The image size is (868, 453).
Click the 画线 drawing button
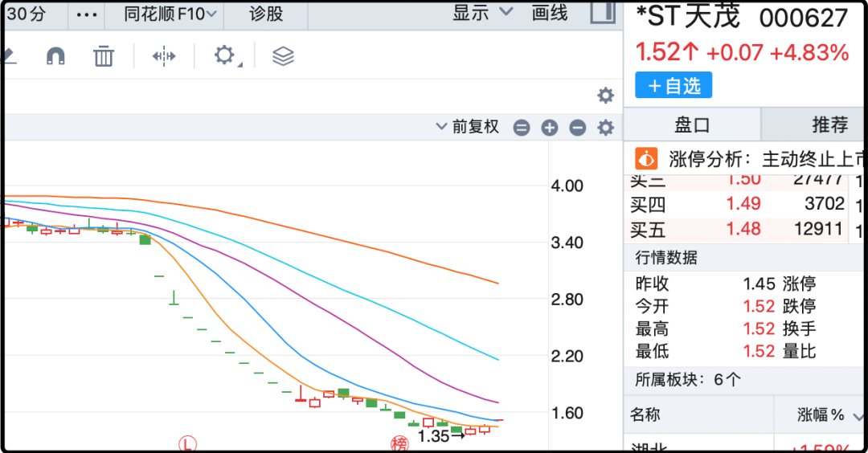(x=550, y=12)
